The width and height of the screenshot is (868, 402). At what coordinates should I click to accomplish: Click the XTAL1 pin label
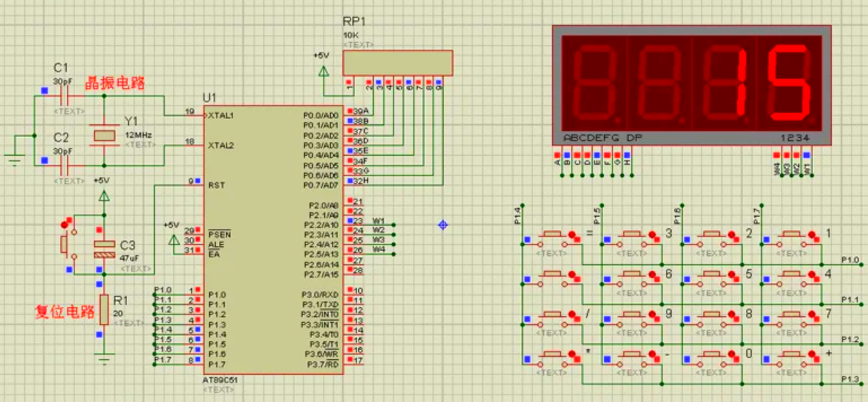(220, 116)
